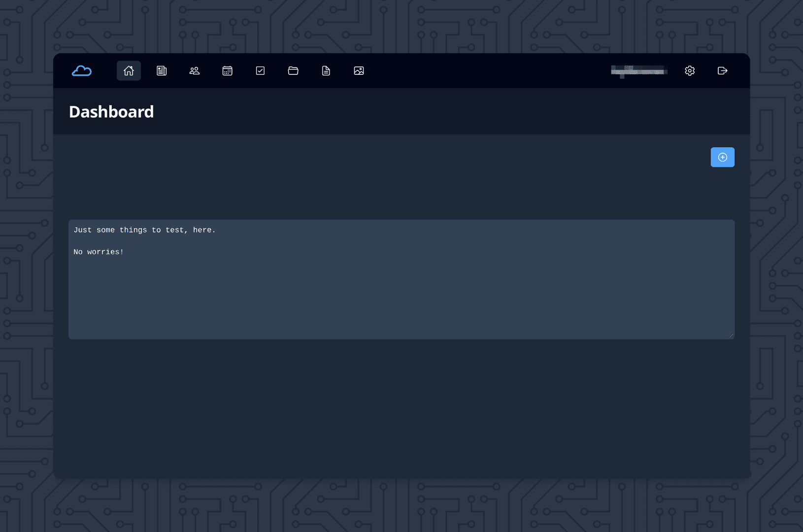Open the Settings gear
The width and height of the screenshot is (803, 532).
coord(689,70)
